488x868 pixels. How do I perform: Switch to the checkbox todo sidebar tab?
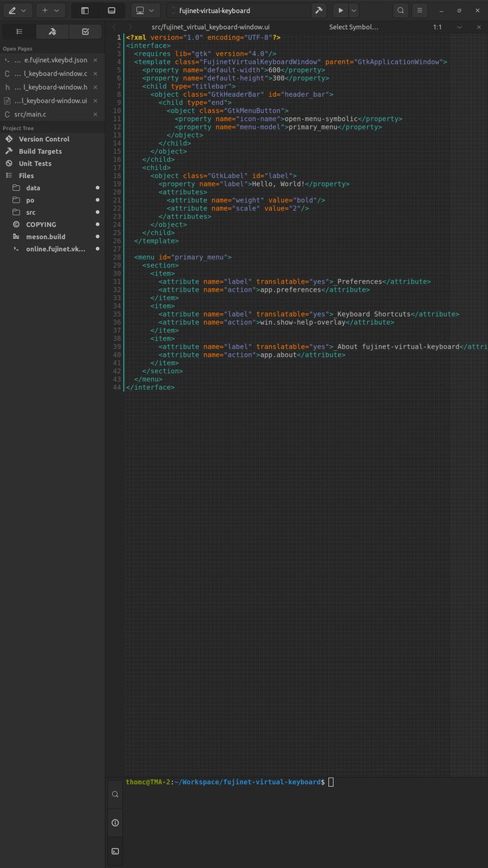pyautogui.click(x=85, y=32)
